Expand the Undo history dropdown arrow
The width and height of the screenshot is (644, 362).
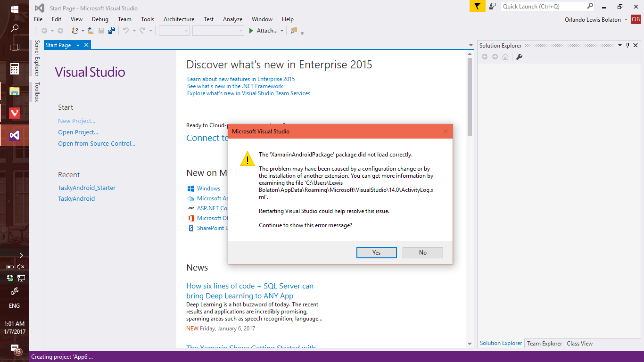click(x=134, y=31)
